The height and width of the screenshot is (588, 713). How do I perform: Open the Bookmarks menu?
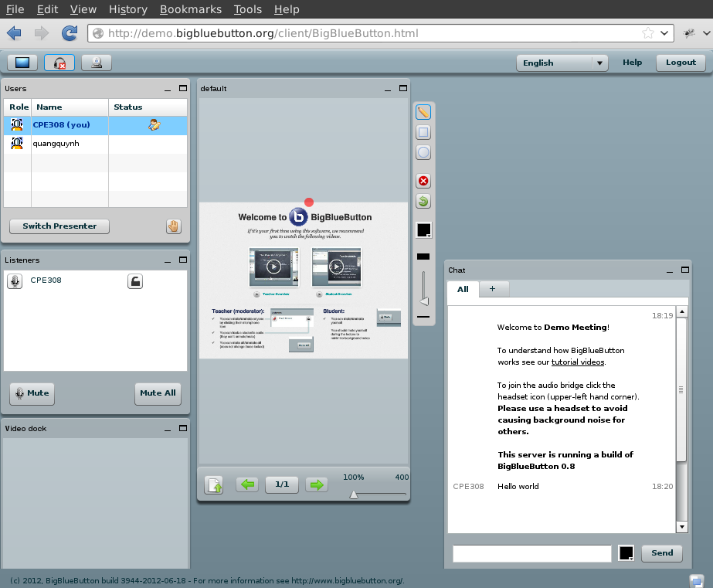tap(190, 9)
